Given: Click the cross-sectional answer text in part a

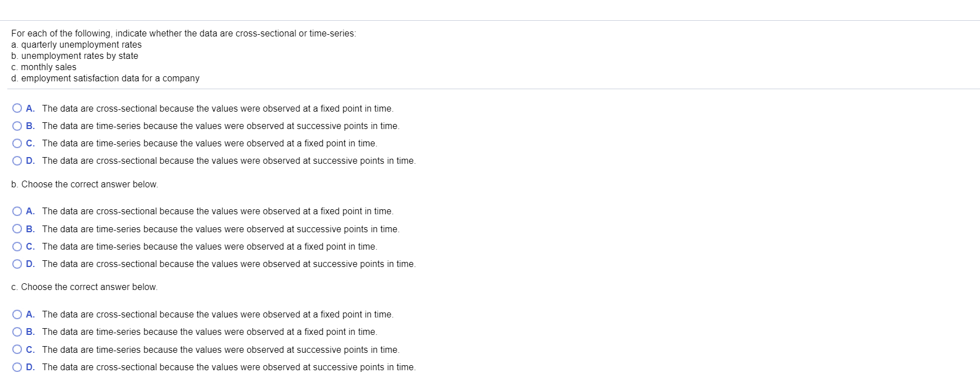Looking at the screenshot, I should point(218,108).
